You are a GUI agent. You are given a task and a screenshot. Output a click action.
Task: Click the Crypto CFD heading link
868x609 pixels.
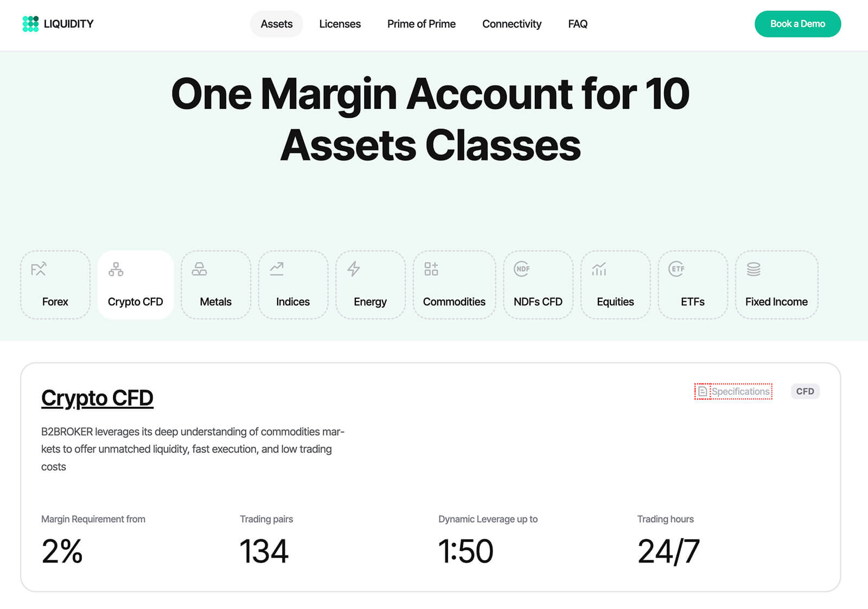pyautogui.click(x=97, y=398)
